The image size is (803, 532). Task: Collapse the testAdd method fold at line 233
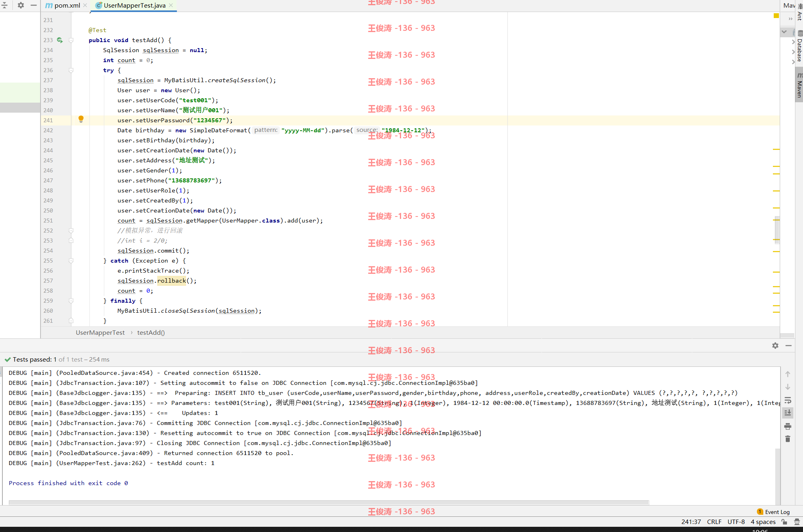71,40
